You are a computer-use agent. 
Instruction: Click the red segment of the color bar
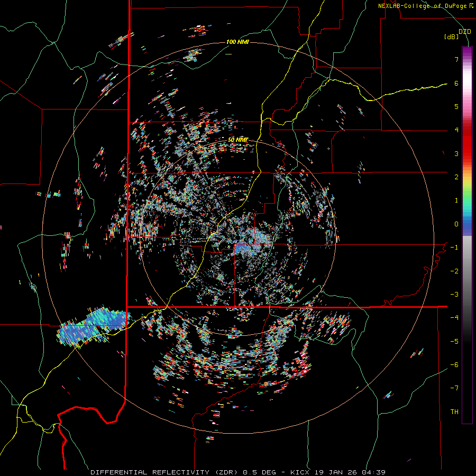point(467,143)
